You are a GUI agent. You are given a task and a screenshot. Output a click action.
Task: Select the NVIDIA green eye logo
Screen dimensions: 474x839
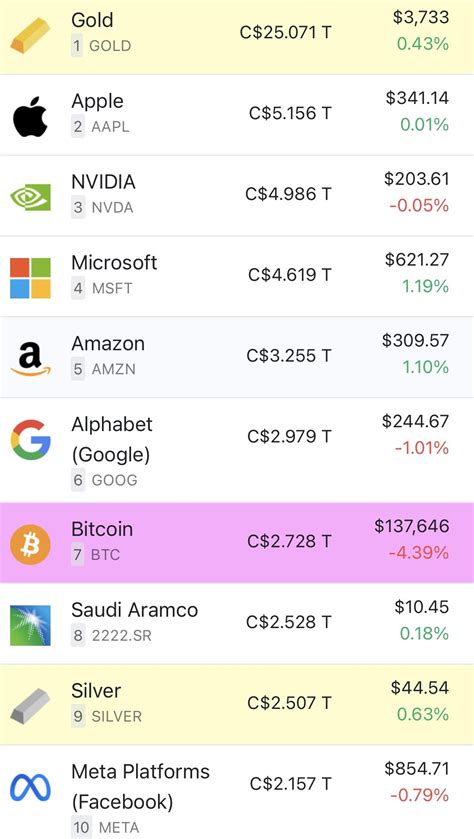point(30,197)
